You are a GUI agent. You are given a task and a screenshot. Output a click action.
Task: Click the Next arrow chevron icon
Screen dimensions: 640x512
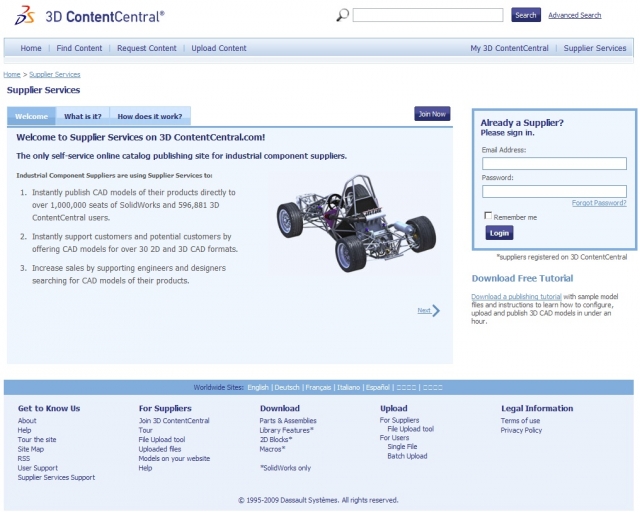[436, 311]
